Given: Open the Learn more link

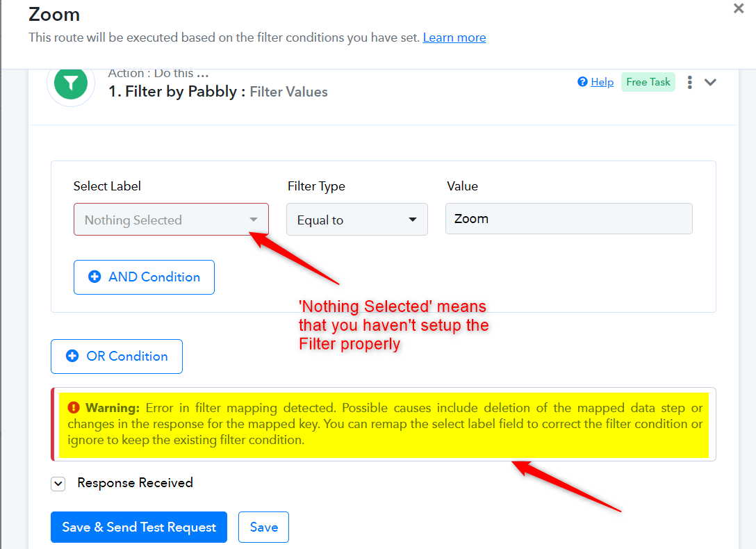Looking at the screenshot, I should [454, 38].
